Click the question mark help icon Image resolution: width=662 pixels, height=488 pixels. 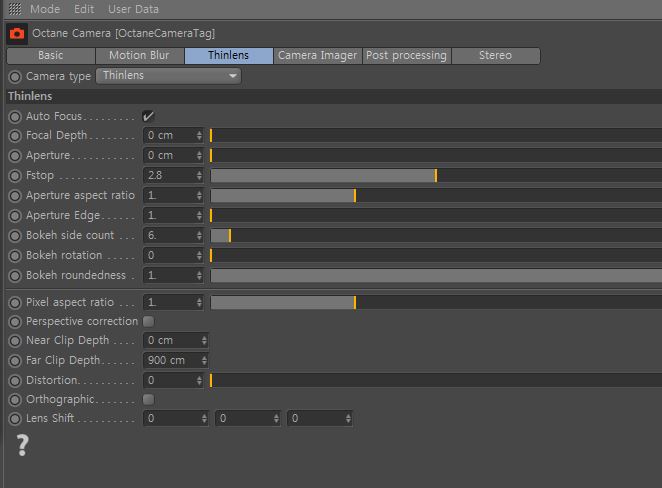click(23, 445)
